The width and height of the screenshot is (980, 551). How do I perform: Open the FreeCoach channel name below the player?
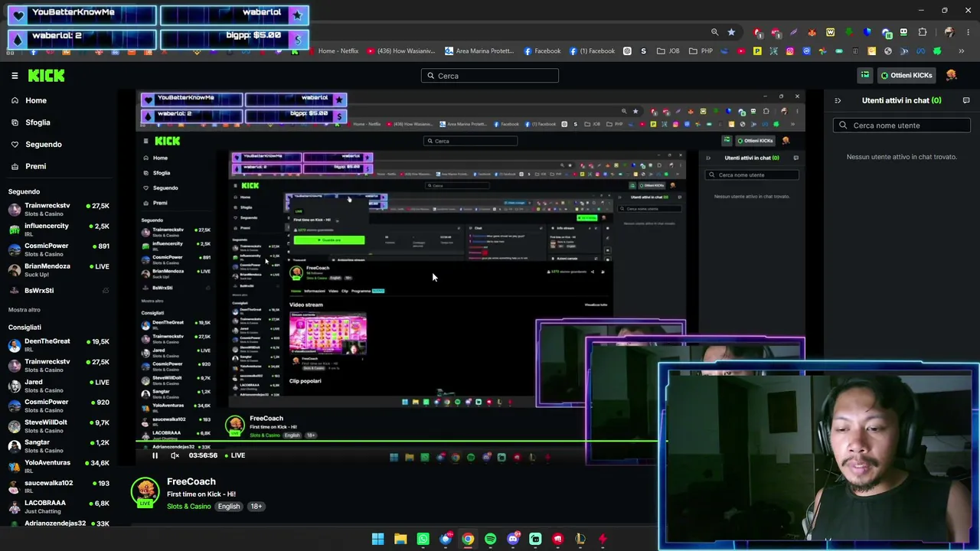coord(191,481)
